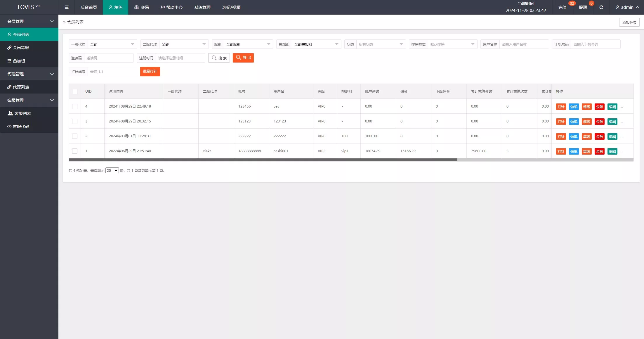Click the sidebar collapse hamburger icon
This screenshot has width=644, height=339.
(67, 7)
